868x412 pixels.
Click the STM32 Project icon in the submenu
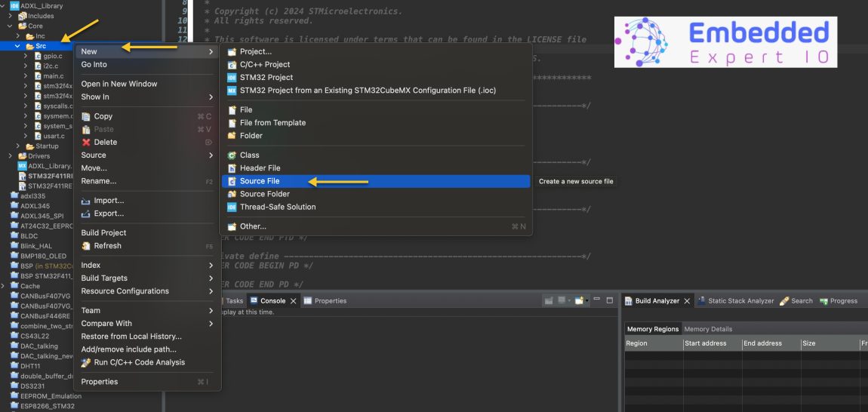[x=232, y=78]
